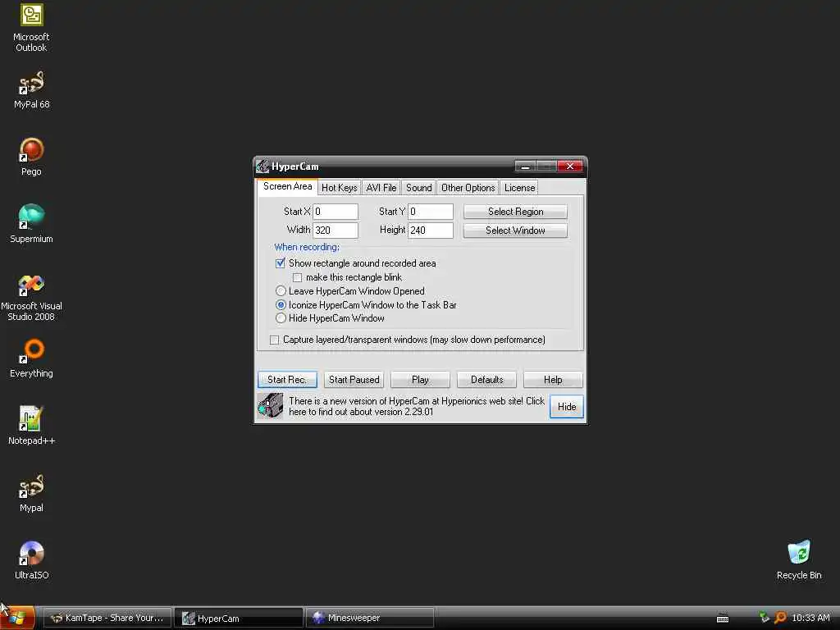
Task: Select the Mypal desktop shortcut
Action: pos(31,493)
